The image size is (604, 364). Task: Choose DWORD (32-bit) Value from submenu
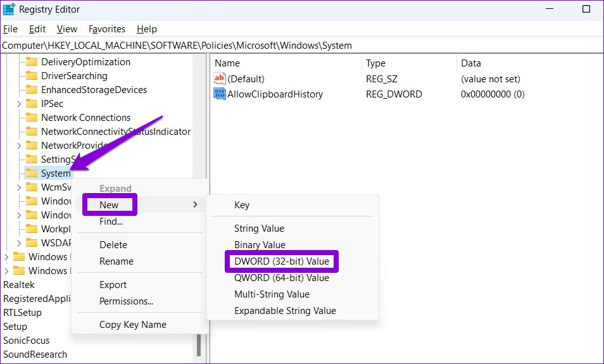282,261
